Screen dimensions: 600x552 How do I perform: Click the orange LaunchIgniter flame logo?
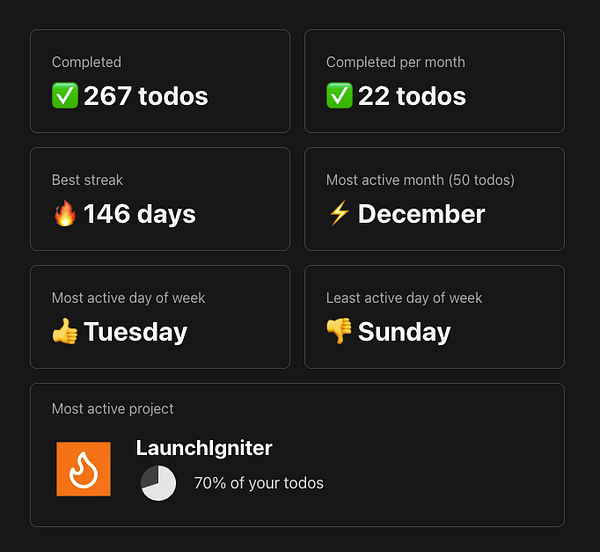click(x=84, y=469)
